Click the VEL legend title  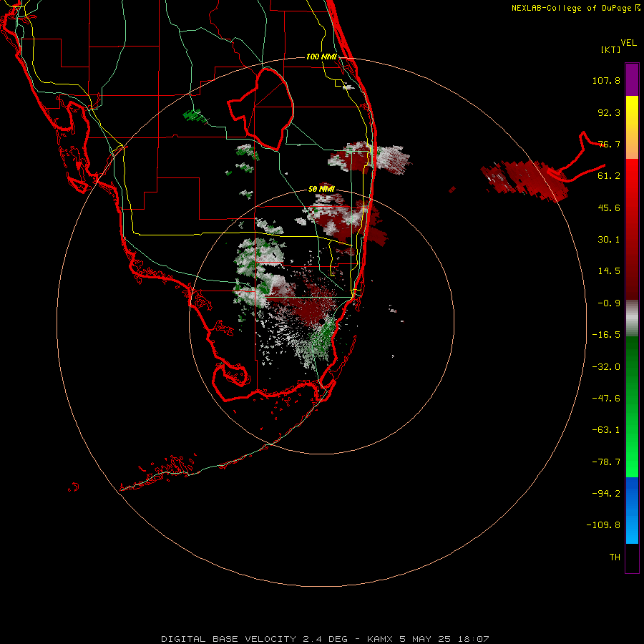pyautogui.click(x=629, y=43)
